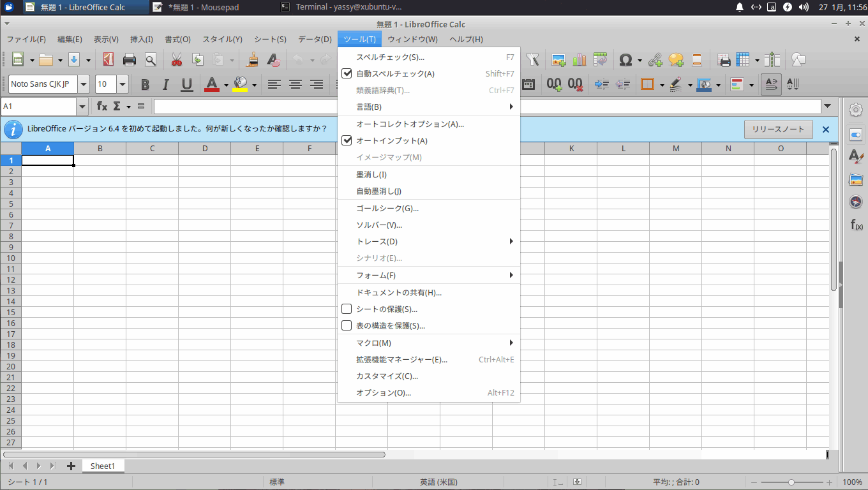
Task: Expand トレース(D) submenu
Action: (x=428, y=241)
